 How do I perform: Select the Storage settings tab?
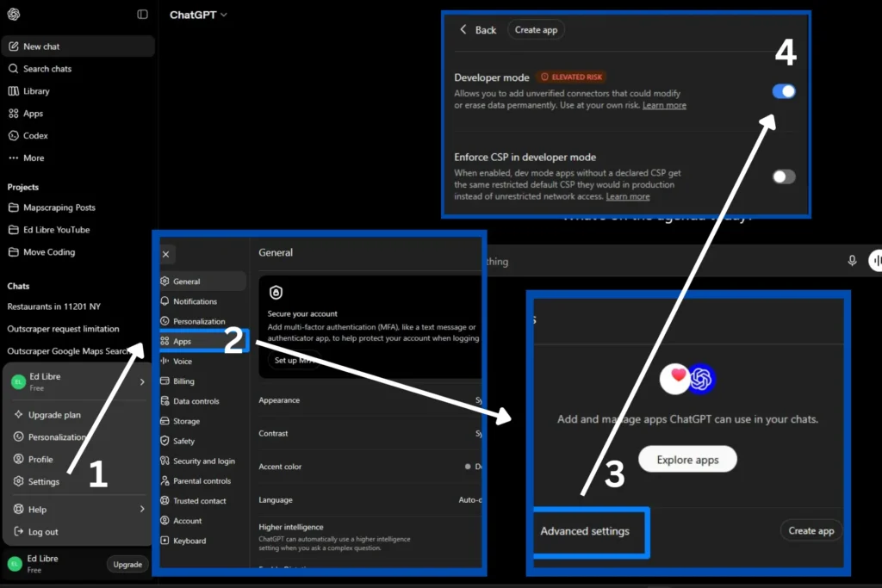click(202, 421)
